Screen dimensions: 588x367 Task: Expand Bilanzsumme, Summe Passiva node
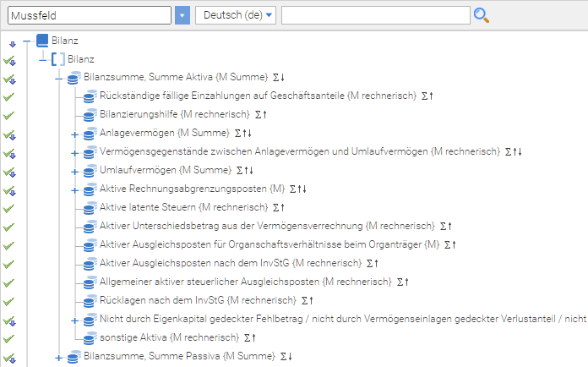pyautogui.click(x=59, y=358)
